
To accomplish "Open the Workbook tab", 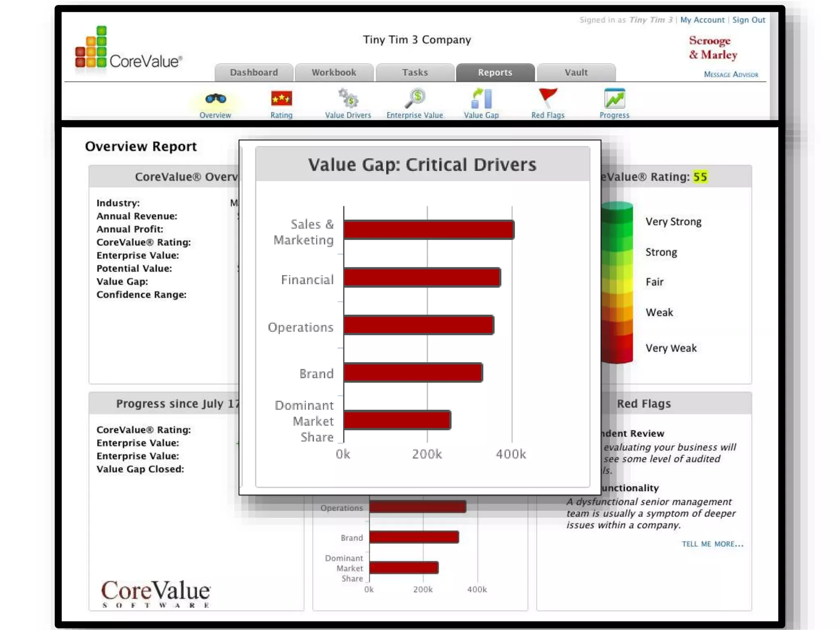I will click(334, 73).
